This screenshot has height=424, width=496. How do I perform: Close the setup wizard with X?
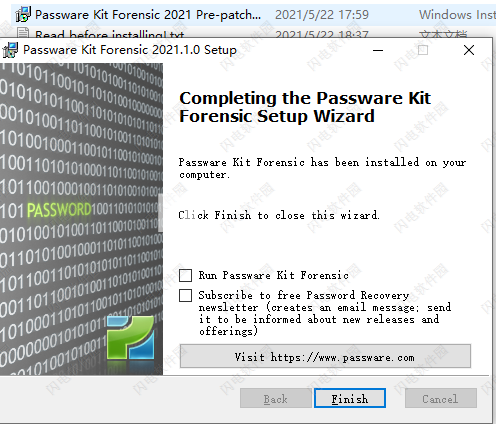[x=469, y=50]
